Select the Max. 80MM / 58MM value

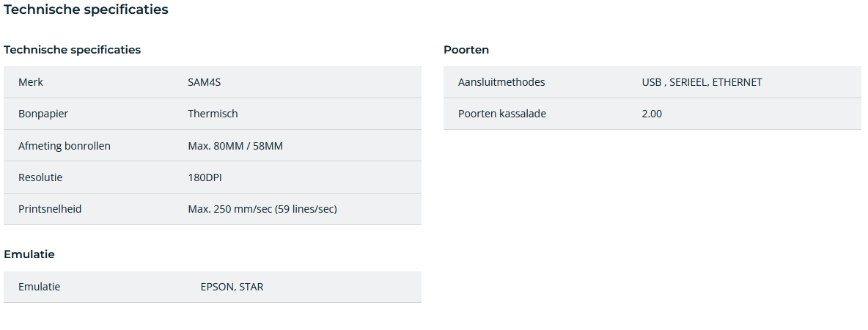coord(235,146)
